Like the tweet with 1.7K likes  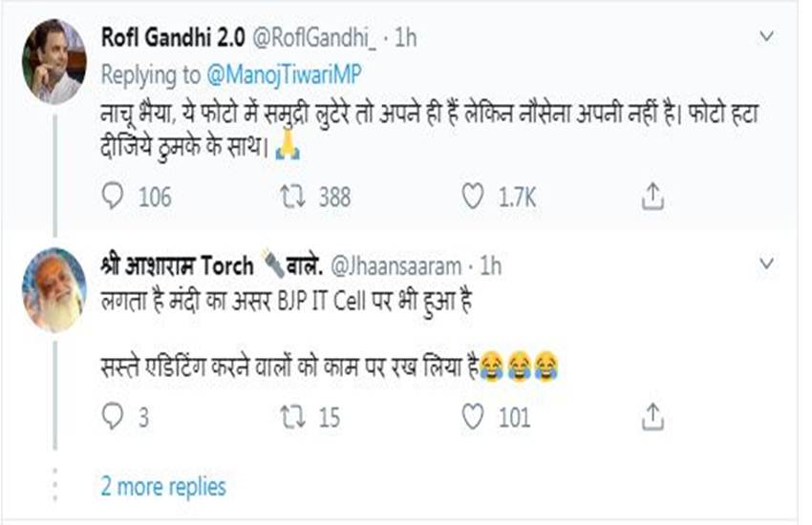(x=473, y=197)
